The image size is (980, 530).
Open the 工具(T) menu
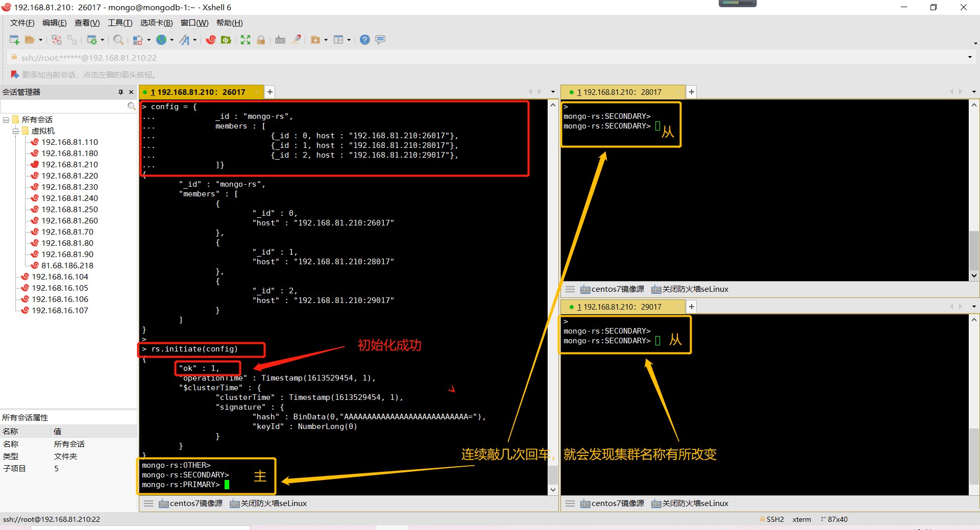pyautogui.click(x=119, y=23)
